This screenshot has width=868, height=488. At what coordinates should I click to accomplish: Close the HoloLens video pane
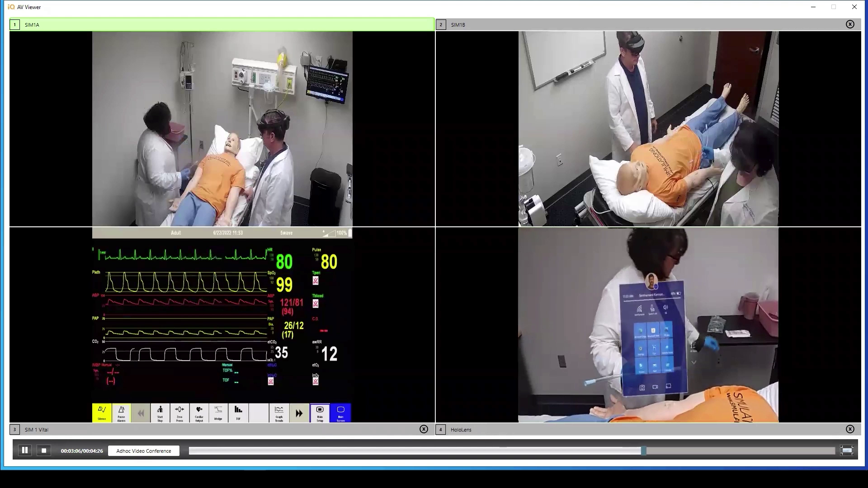coord(850,429)
